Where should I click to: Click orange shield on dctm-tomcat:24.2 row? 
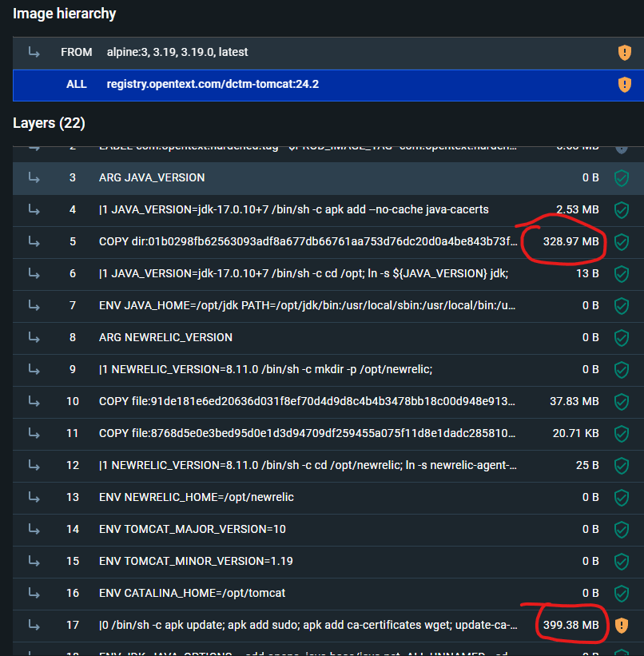624,85
